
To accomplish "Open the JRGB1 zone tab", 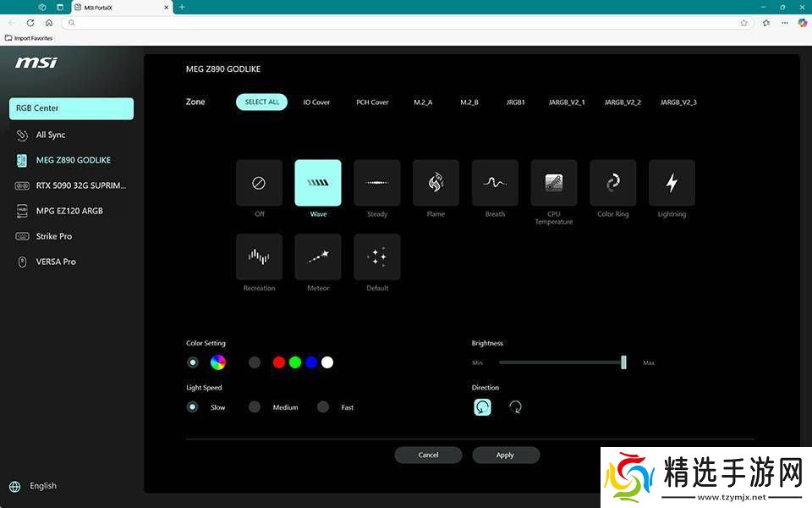I will pyautogui.click(x=515, y=102).
